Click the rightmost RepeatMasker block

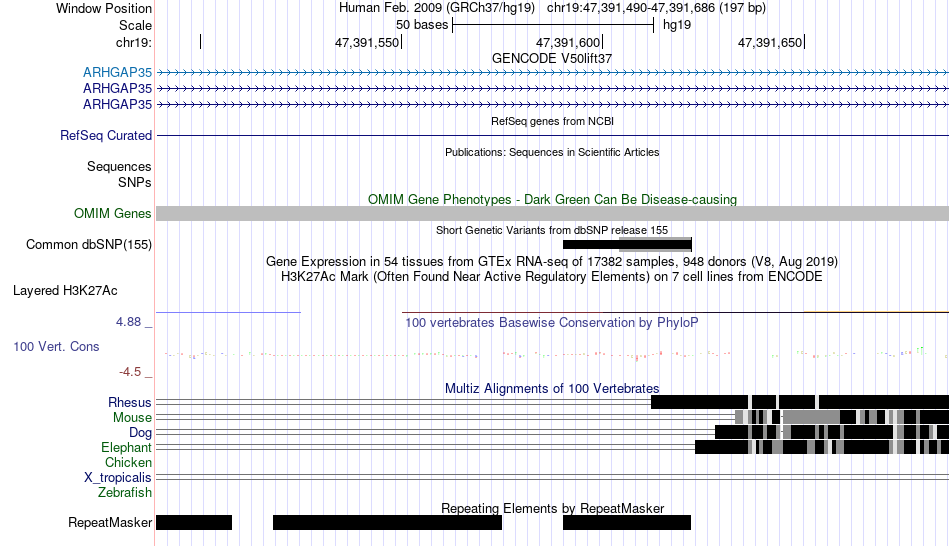point(627,522)
